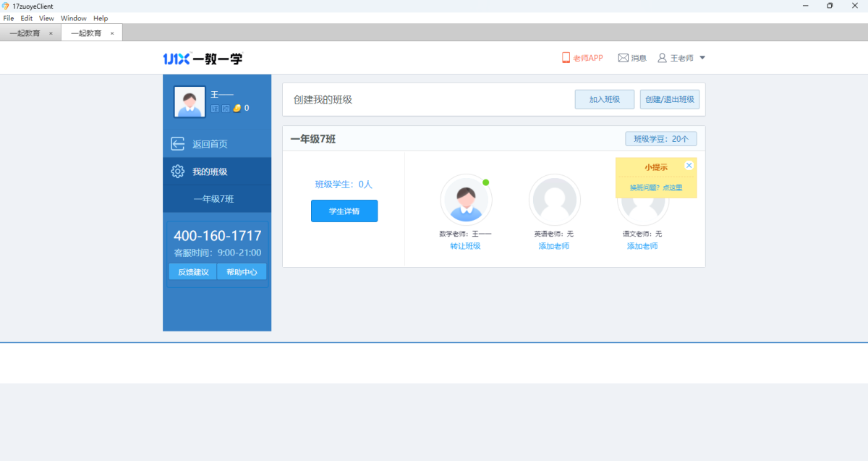Click the sidebar profile avatar of 王一一
Image resolution: width=868 pixels, height=461 pixels.
pos(190,101)
